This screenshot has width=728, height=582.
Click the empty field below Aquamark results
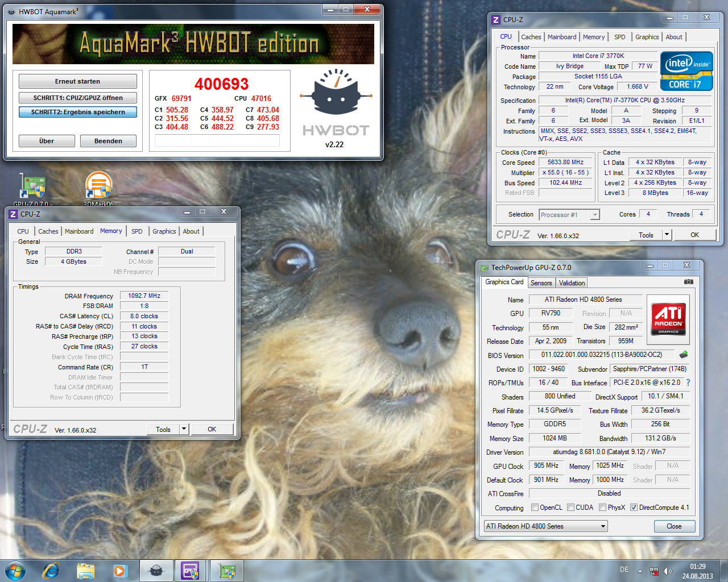[217, 140]
